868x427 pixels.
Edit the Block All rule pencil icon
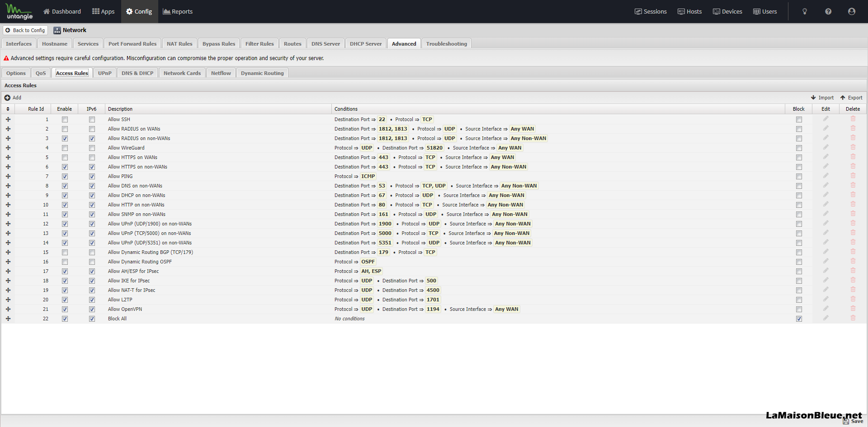click(826, 318)
